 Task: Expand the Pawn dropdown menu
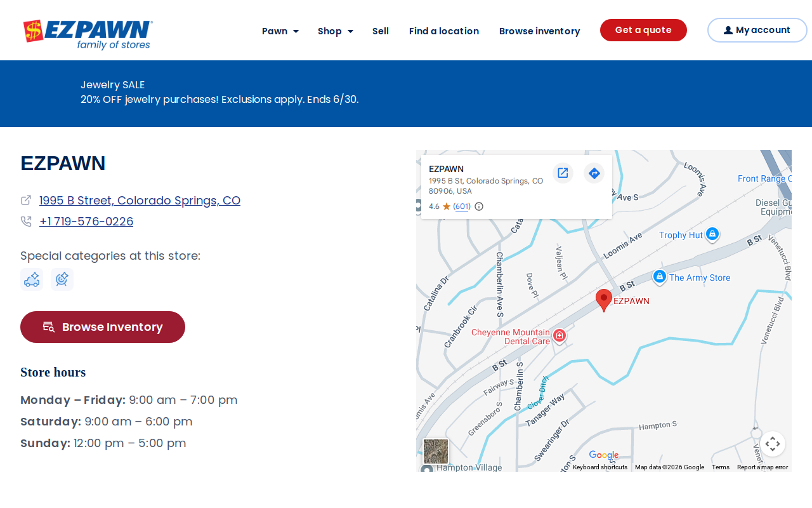280,31
